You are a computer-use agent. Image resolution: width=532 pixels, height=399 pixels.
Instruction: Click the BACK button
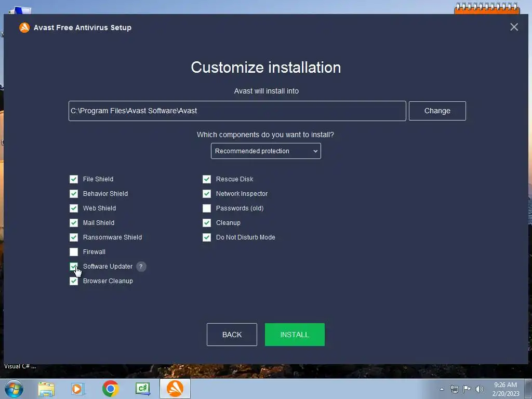232,335
